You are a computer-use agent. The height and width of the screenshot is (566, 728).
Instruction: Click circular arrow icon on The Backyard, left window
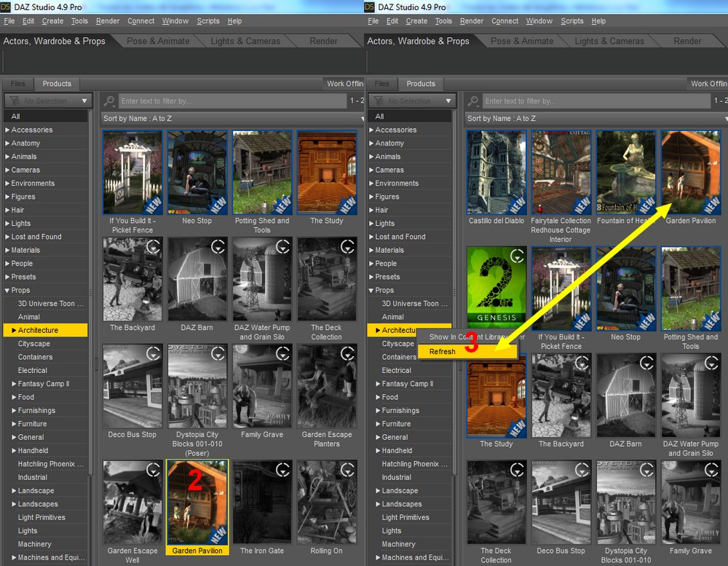[x=153, y=247]
